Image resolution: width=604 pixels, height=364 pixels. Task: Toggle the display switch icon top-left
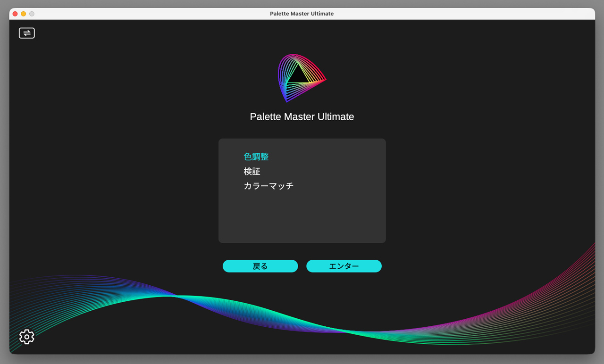[26, 33]
